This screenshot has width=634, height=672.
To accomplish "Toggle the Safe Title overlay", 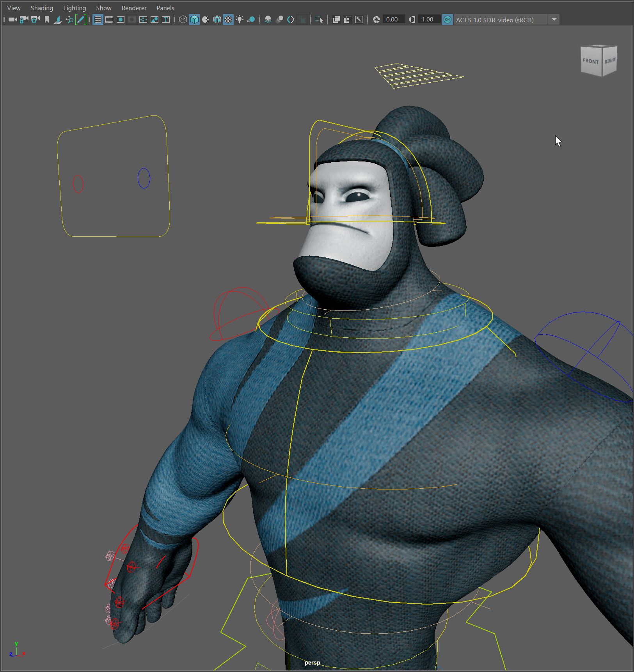I will coord(166,20).
